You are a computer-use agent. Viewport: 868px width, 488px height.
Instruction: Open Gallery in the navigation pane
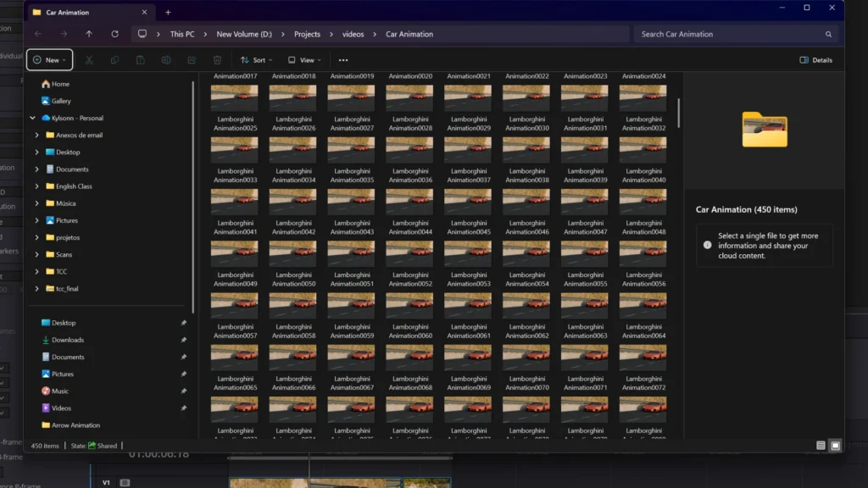pos(56,102)
